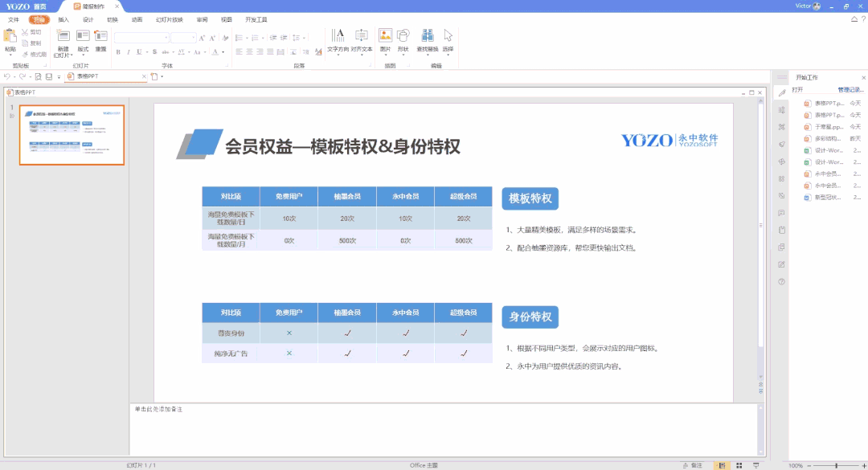868x470 pixels.
Task: Toggle Italic formatting
Action: pos(129,52)
